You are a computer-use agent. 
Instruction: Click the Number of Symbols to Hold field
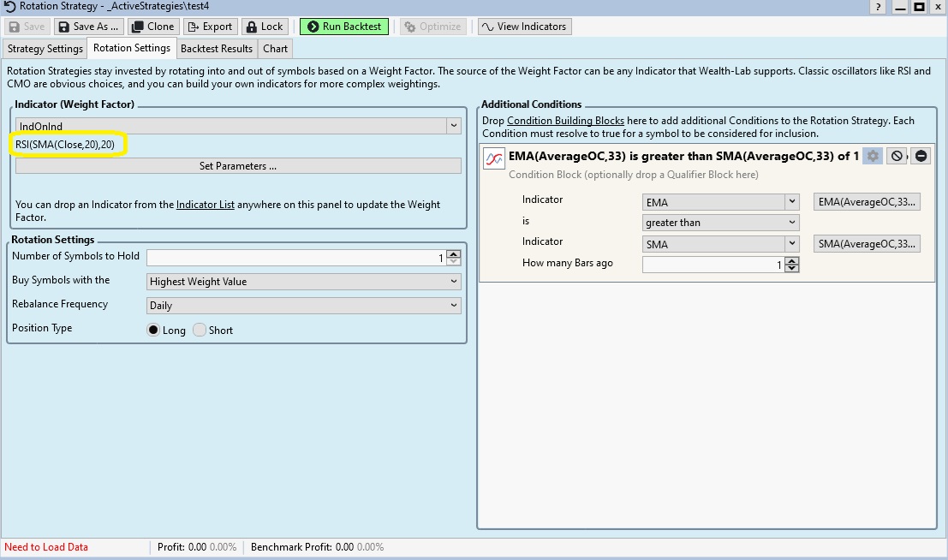pyautogui.click(x=291, y=258)
